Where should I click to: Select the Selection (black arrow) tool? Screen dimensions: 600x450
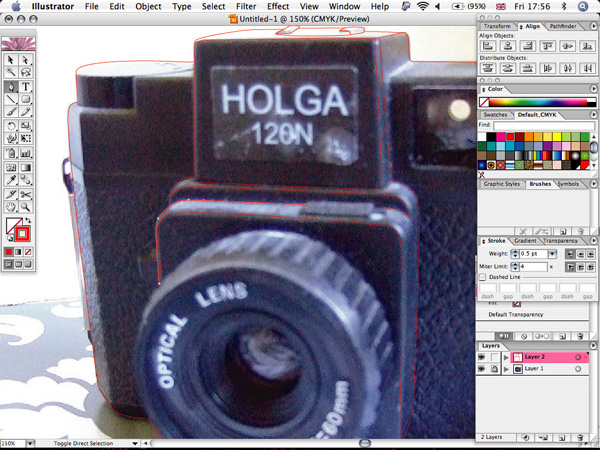tap(11, 60)
